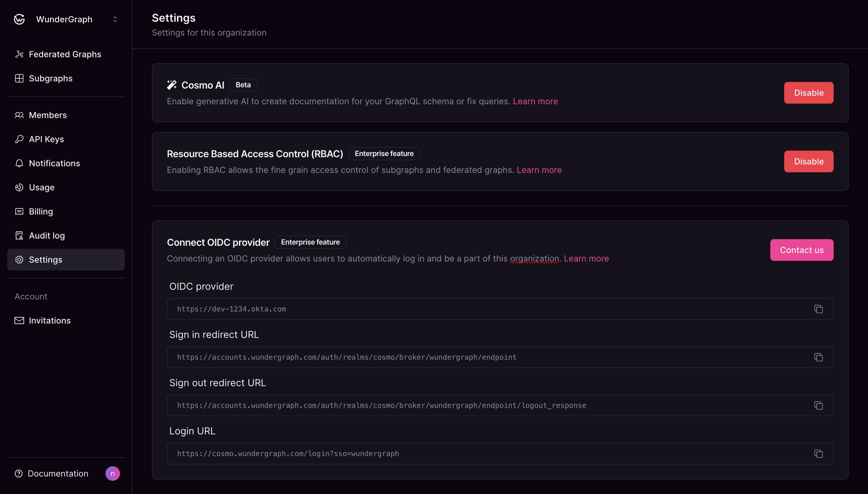Disable the RBAC enterprise feature

click(809, 161)
